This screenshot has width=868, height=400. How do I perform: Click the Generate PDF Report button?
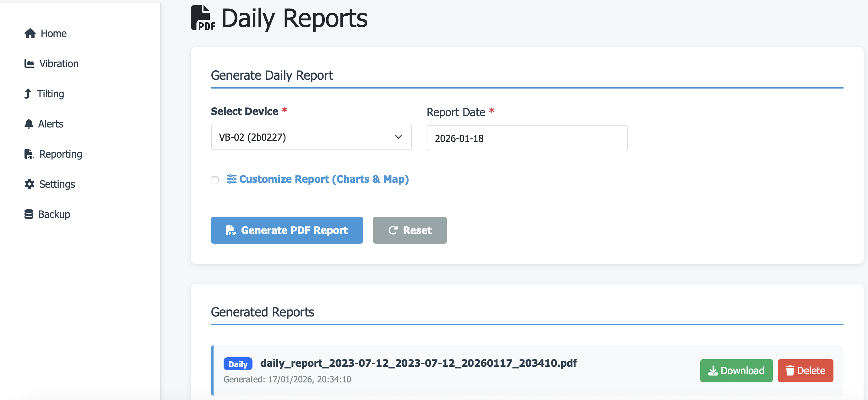point(287,230)
